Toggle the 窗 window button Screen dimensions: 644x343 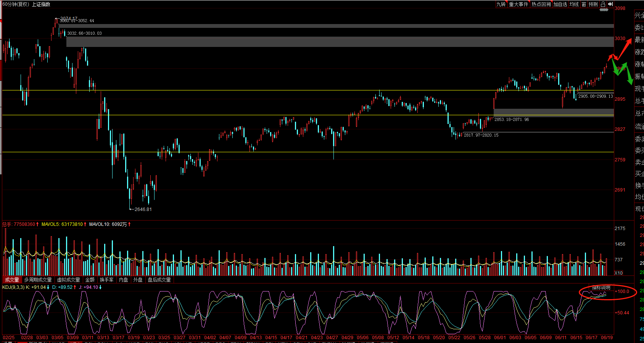click(584, 4)
